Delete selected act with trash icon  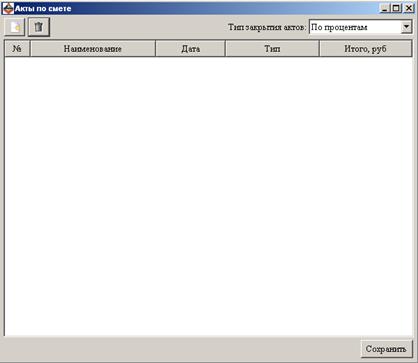pyautogui.click(x=39, y=27)
